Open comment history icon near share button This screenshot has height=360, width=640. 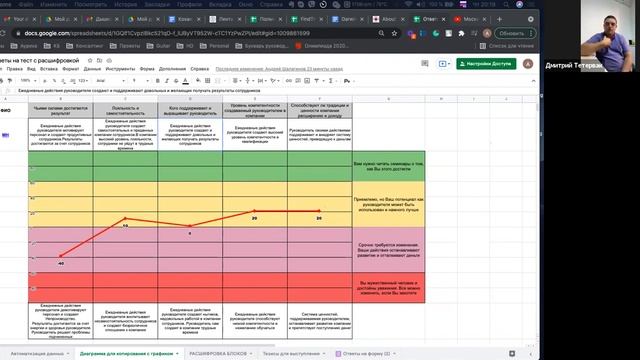pos(424,64)
